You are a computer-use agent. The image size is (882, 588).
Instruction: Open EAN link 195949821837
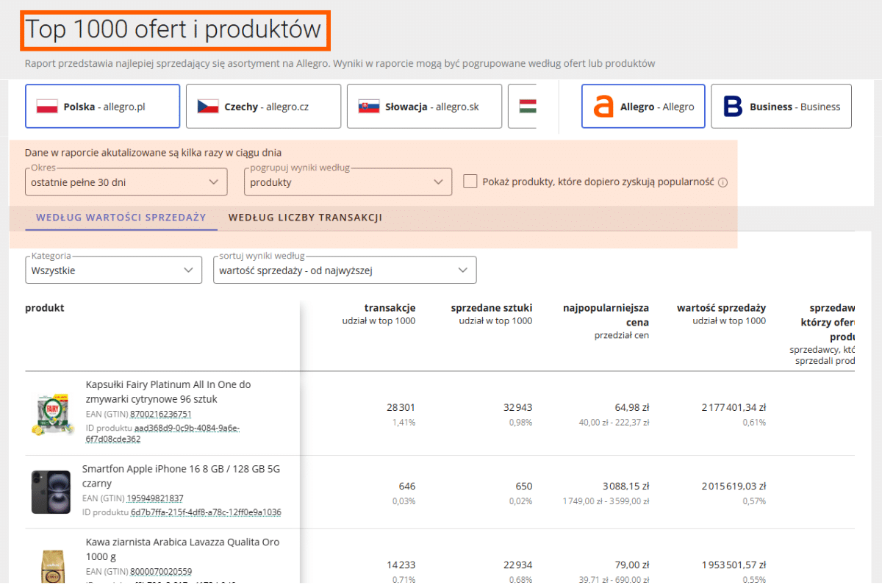(157, 498)
